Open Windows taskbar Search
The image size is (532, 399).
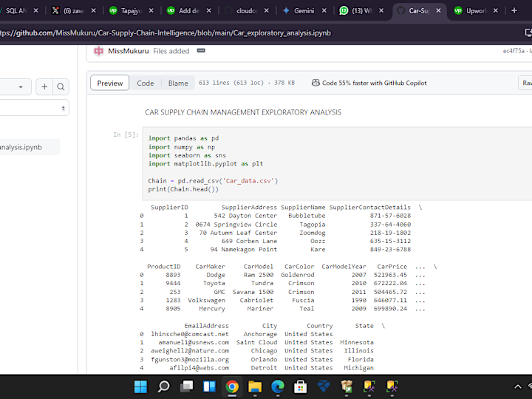pyautogui.click(x=163, y=386)
